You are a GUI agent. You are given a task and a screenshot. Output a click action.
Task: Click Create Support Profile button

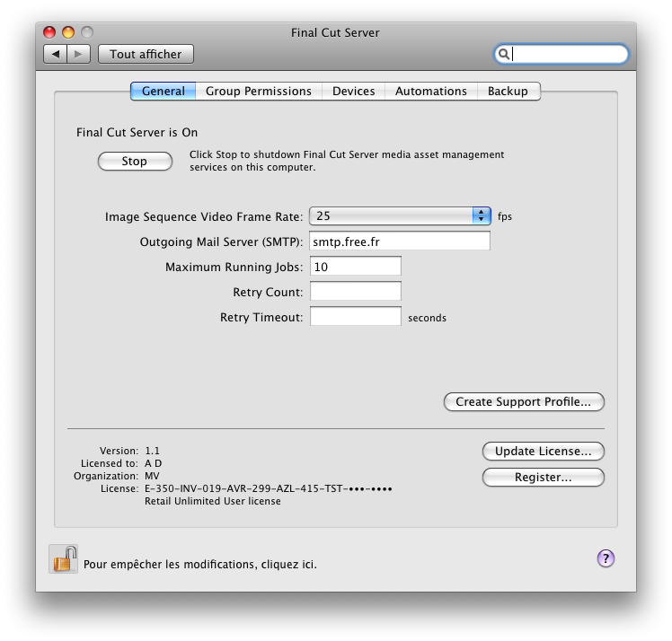pos(524,401)
